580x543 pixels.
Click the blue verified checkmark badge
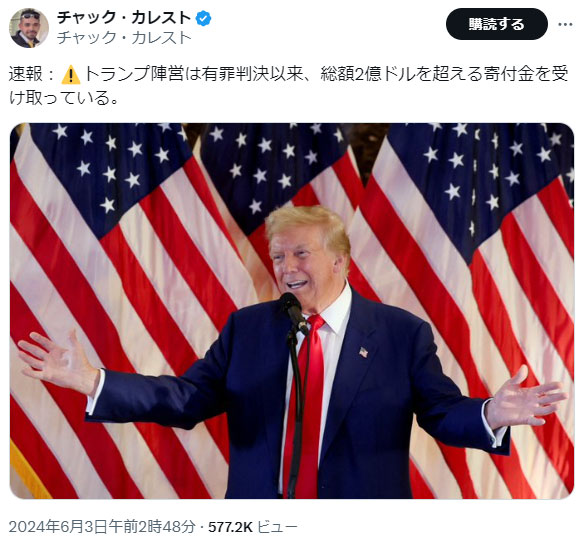(203, 18)
